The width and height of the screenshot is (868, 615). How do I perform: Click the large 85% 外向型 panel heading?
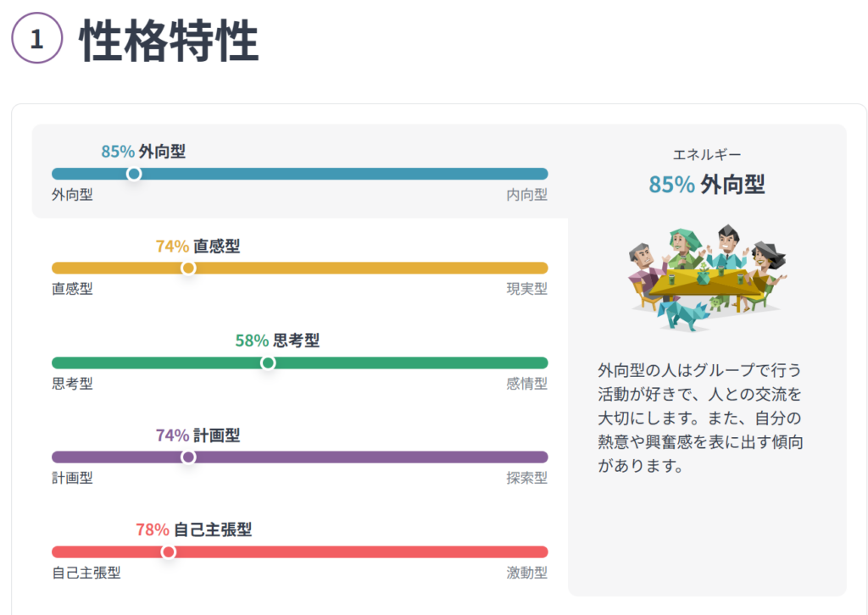click(x=707, y=185)
